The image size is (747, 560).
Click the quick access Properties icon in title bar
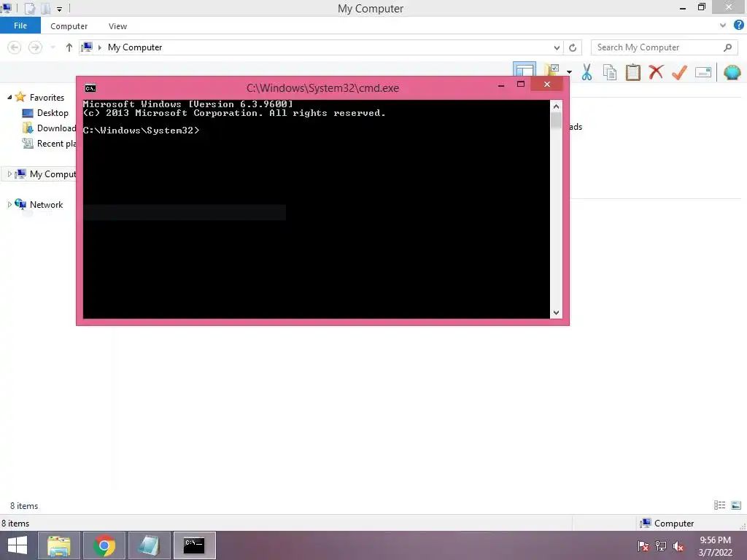30,8
